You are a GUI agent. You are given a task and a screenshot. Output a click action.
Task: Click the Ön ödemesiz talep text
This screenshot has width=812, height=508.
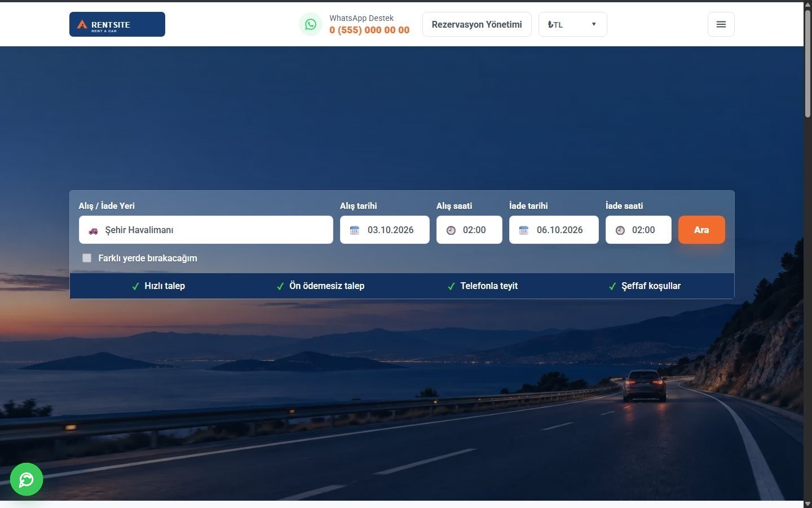[x=327, y=286]
